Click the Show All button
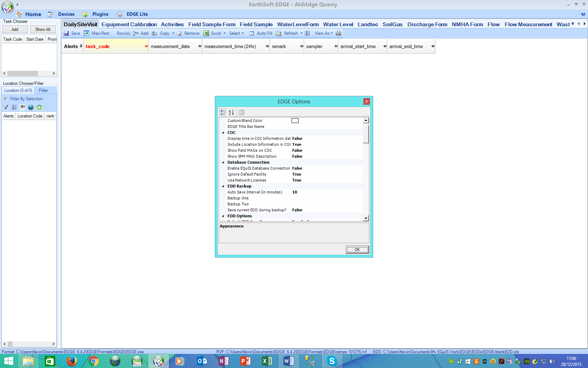588x368 pixels. coord(43,29)
